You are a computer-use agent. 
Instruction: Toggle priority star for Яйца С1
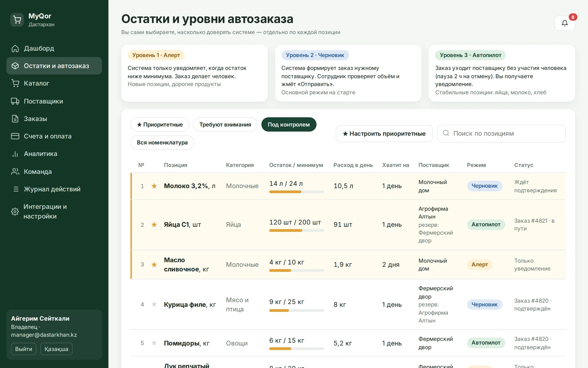point(154,225)
